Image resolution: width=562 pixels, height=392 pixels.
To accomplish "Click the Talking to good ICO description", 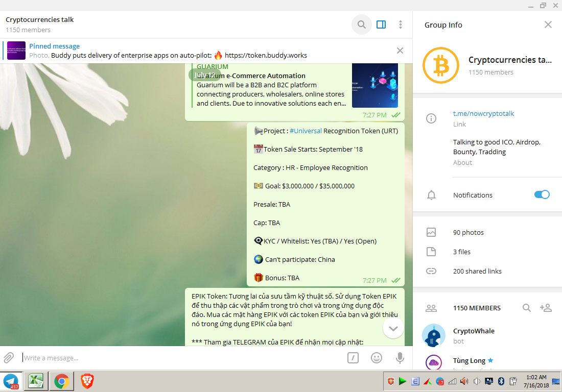I will pyautogui.click(x=497, y=147).
